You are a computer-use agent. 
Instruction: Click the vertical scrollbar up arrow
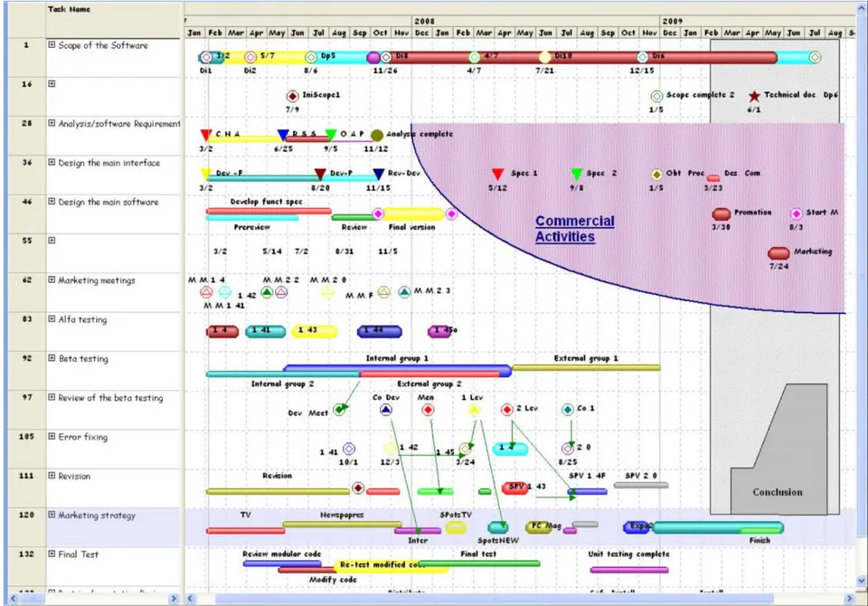click(862, 7)
